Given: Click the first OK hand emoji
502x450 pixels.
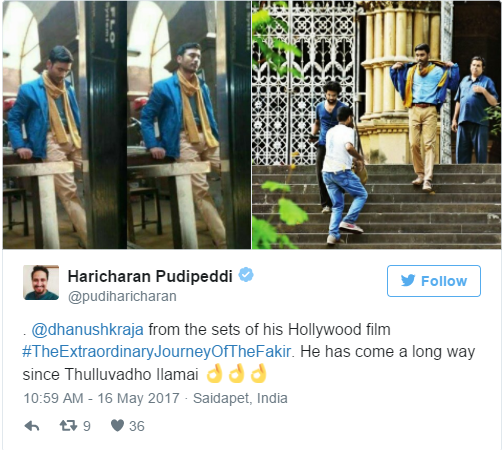Looking at the screenshot, I should tap(214, 373).
